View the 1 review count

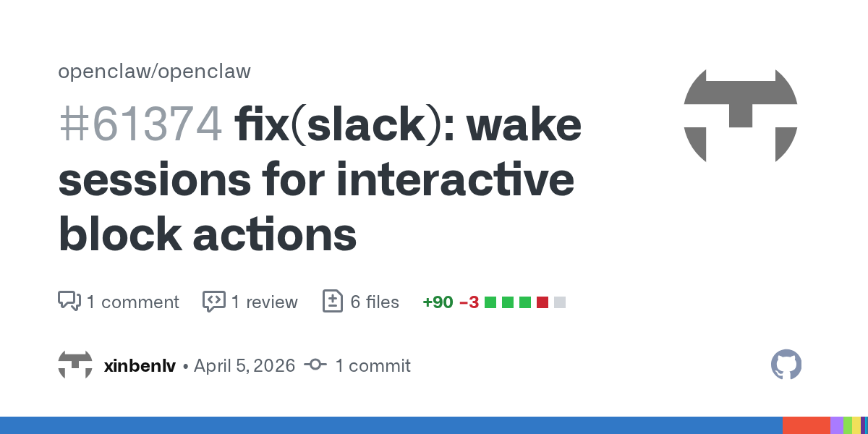pyautogui.click(x=264, y=302)
